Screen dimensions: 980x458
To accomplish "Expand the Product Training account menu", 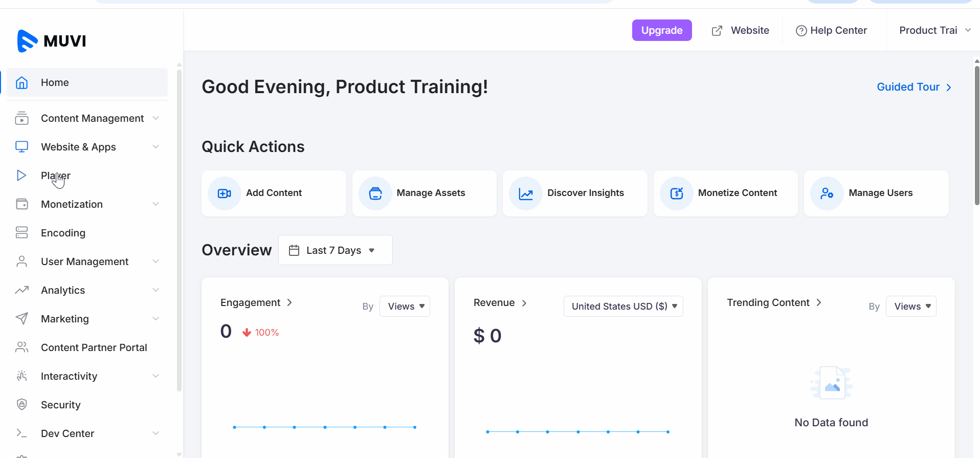I will 934,30.
